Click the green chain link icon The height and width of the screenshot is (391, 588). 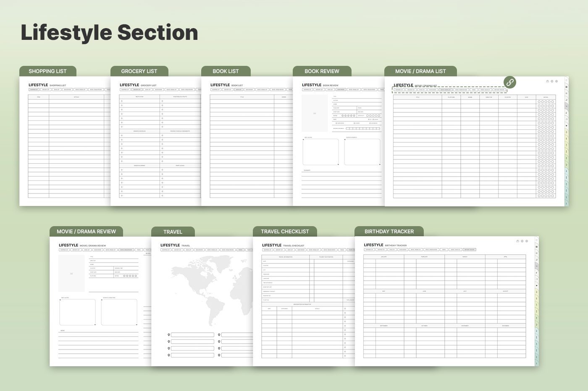509,82
